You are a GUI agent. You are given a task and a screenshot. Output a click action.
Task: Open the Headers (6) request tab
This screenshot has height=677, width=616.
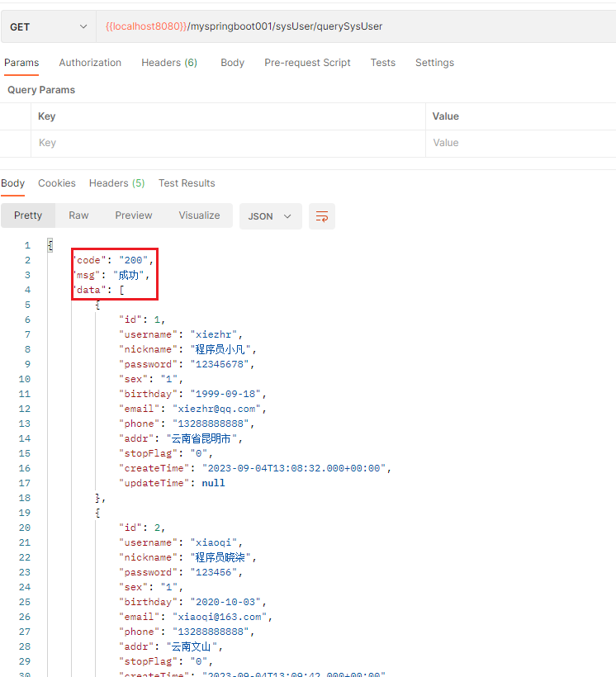point(169,63)
